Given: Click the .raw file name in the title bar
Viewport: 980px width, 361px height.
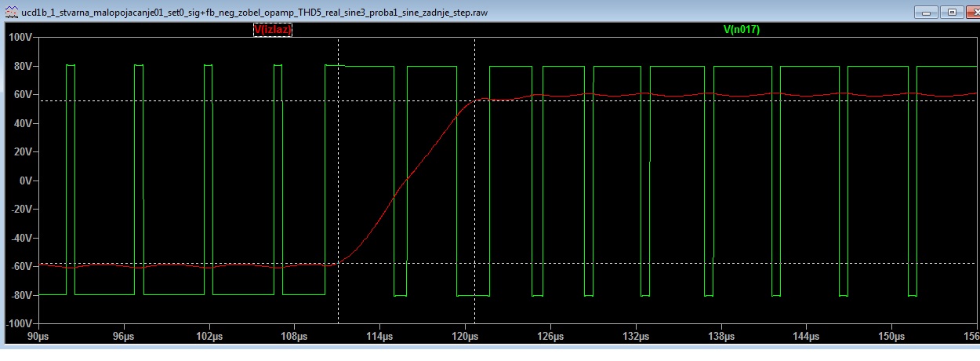Looking at the screenshot, I should [x=254, y=14].
